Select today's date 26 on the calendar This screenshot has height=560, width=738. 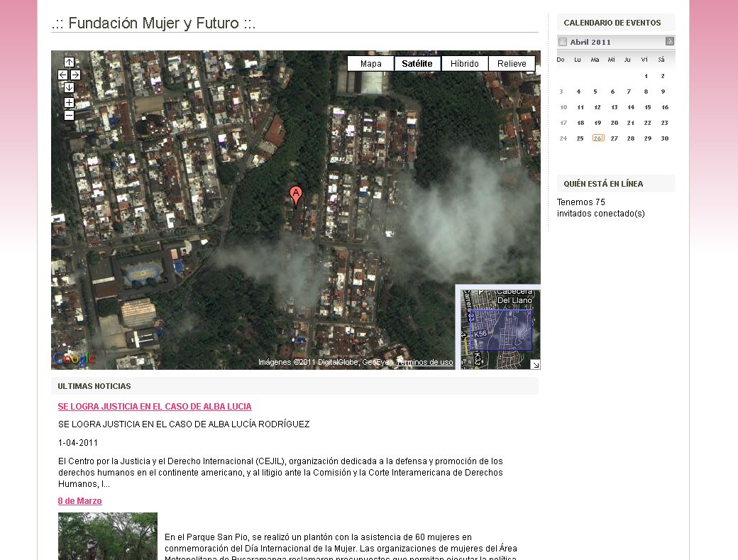(x=597, y=138)
